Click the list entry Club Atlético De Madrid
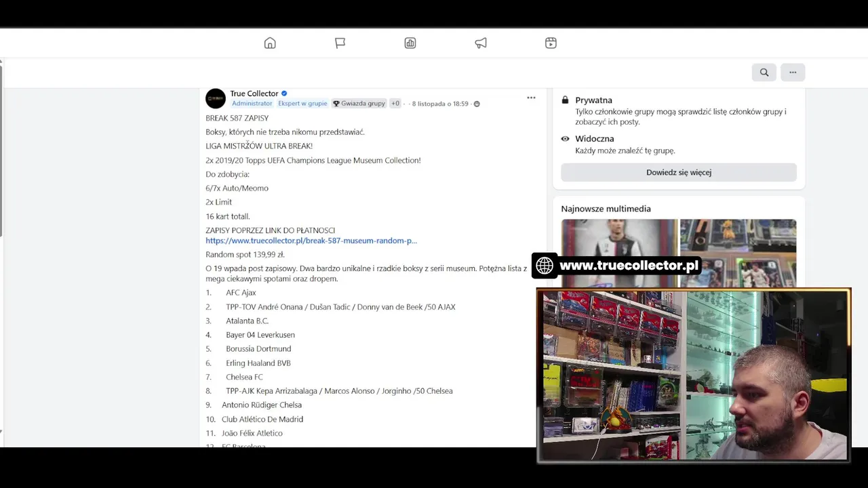 (x=262, y=420)
